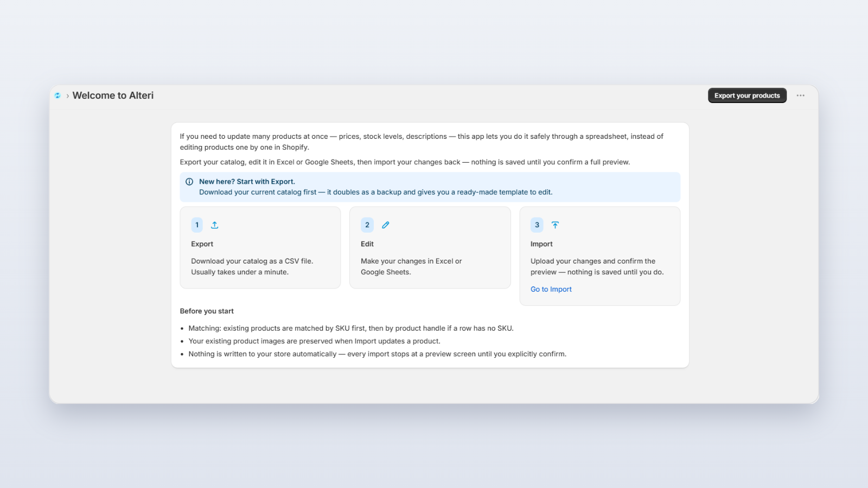This screenshot has height=488, width=868.
Task: Click the product images preserved bullet point
Action: [x=315, y=342]
